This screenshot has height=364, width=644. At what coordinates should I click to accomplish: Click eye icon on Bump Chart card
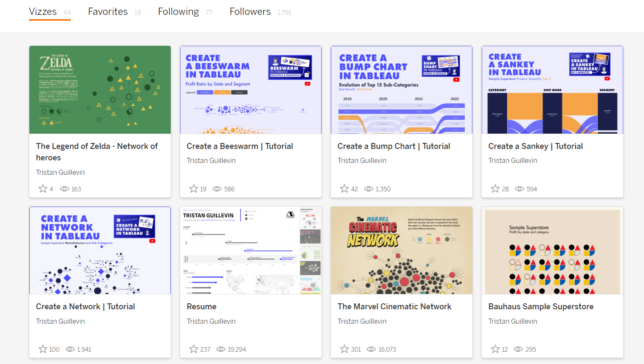369,189
